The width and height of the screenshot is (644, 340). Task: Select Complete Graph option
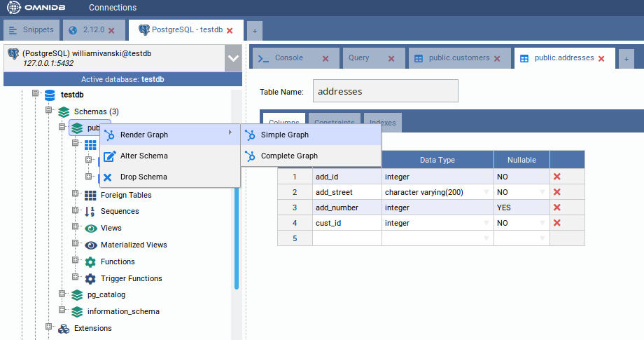pos(289,156)
